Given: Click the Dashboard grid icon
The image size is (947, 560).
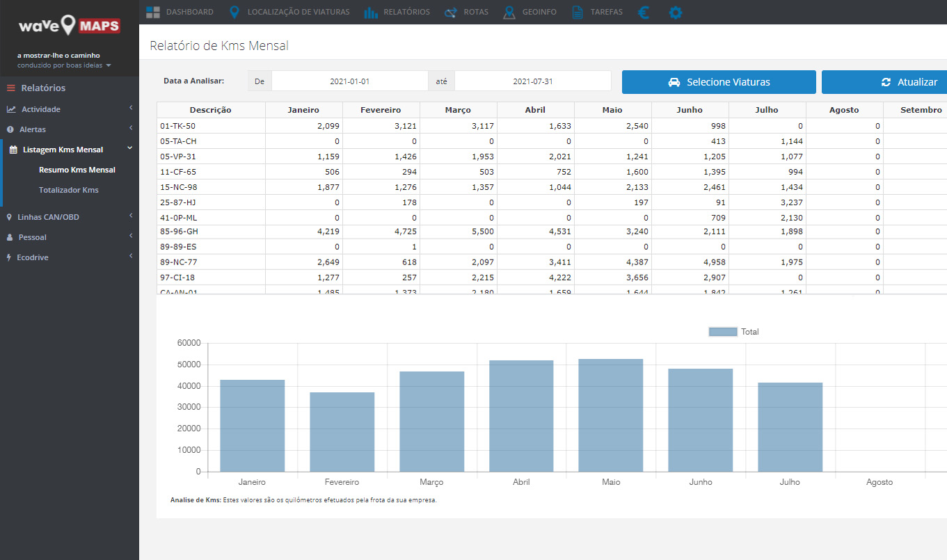Looking at the screenshot, I should 153,12.
